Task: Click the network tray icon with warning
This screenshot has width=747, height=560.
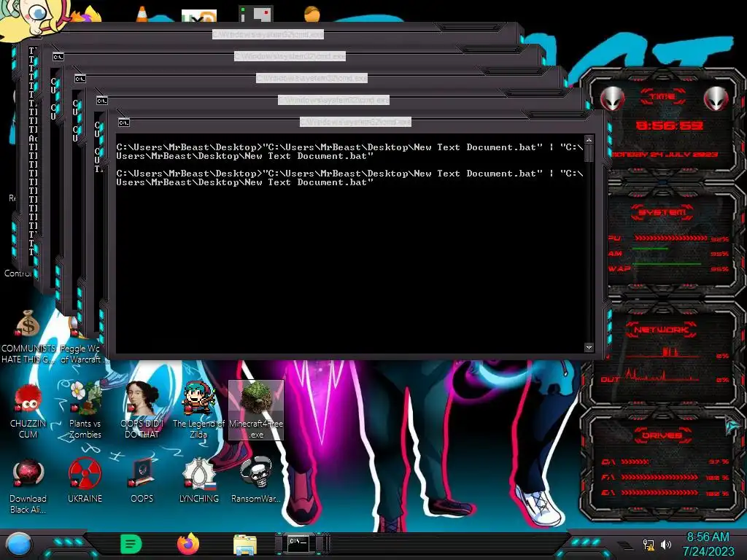Action: coord(648,544)
